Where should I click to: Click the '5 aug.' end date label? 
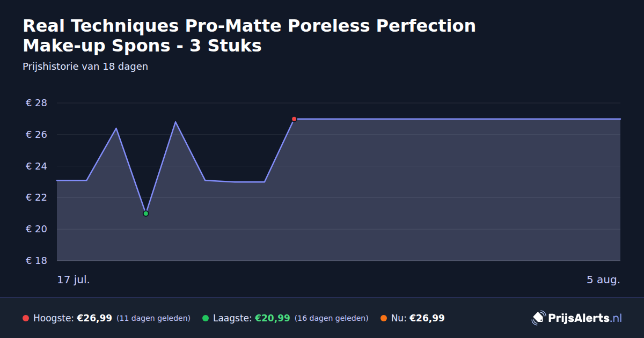click(x=603, y=280)
